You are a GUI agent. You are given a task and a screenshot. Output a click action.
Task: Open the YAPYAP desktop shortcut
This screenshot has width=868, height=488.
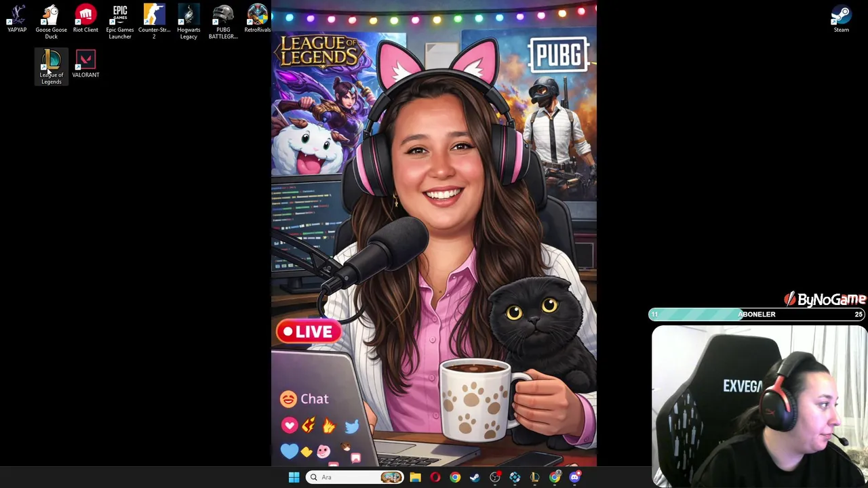pyautogui.click(x=17, y=19)
